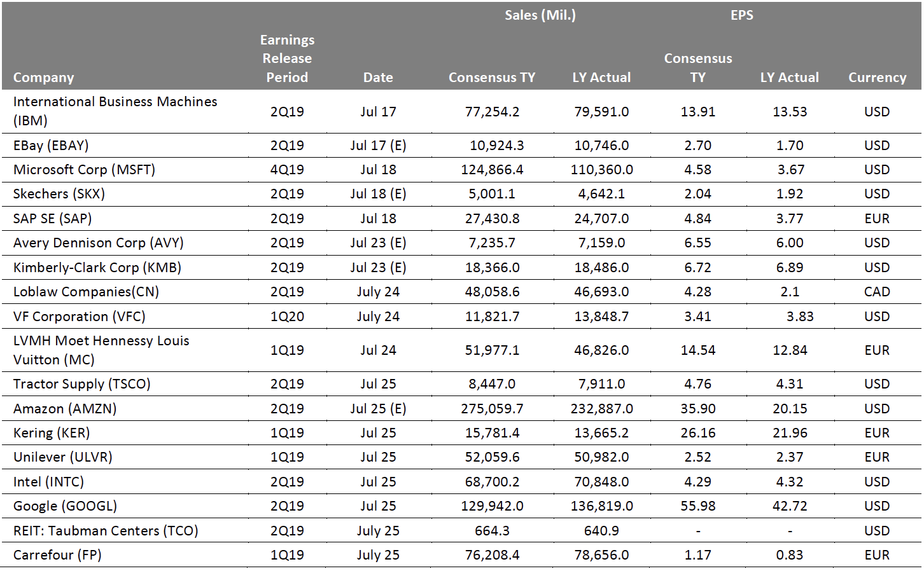924x571 pixels.
Task: Click the Sales (Mil.) group header
Action: click(x=540, y=15)
